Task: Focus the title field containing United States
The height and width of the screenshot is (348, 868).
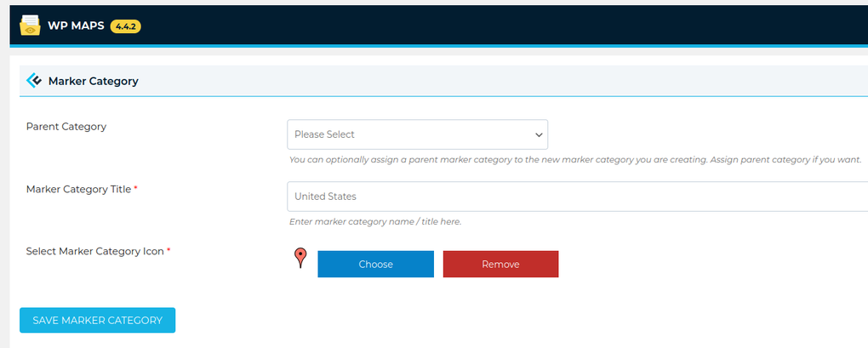Action: point(570,197)
